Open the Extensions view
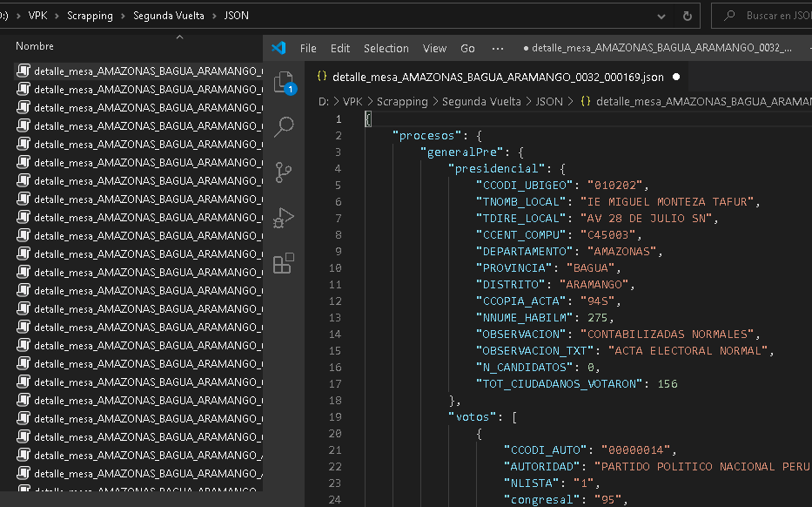 (284, 263)
